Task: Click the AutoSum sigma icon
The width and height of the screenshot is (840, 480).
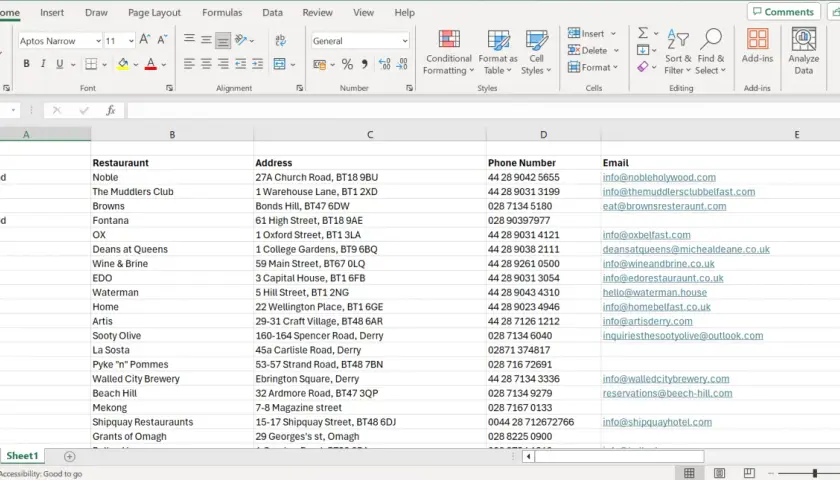Action: (x=643, y=33)
